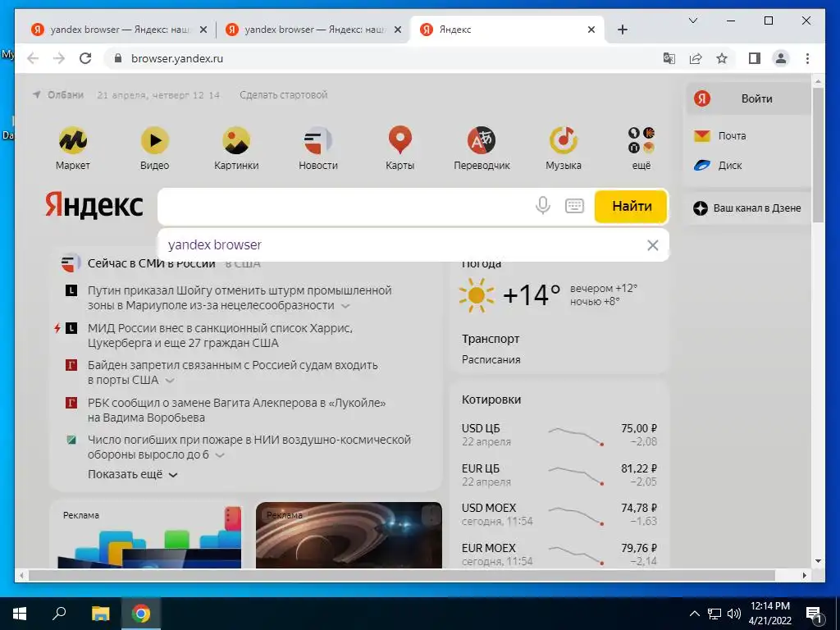
Task: Open the Маркет service icon
Action: (x=73, y=140)
